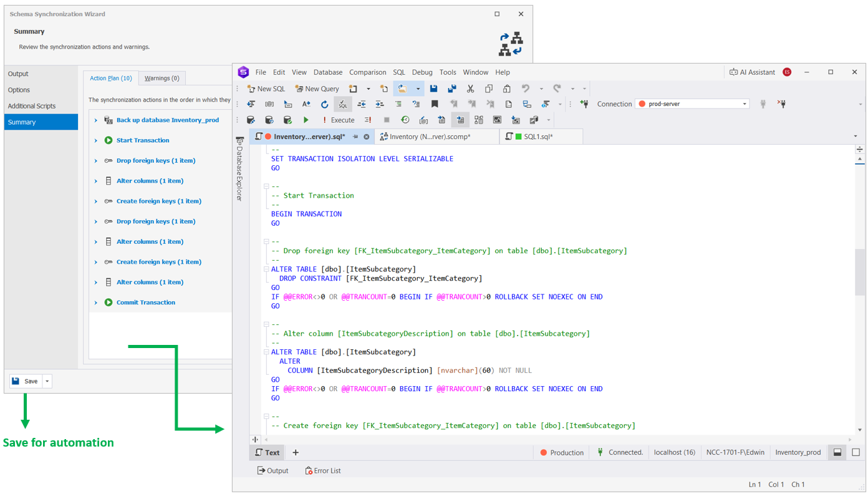Click the execute current statement icon
Viewport: 868px width, 494px height.
click(368, 120)
